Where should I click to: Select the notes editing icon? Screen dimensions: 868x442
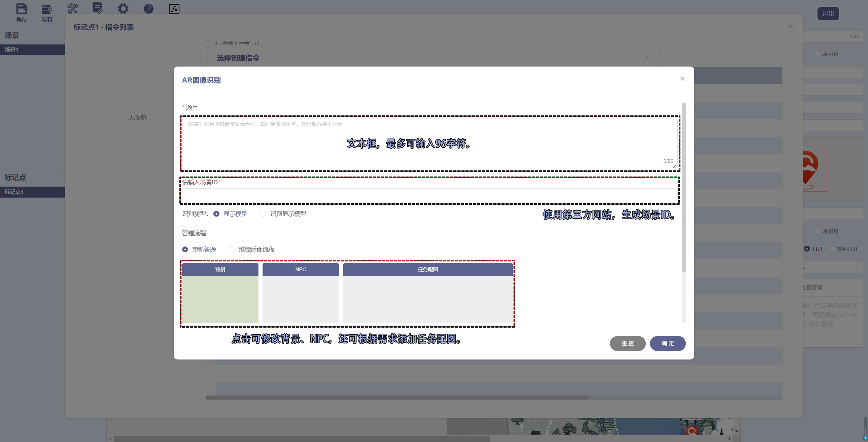(98, 8)
